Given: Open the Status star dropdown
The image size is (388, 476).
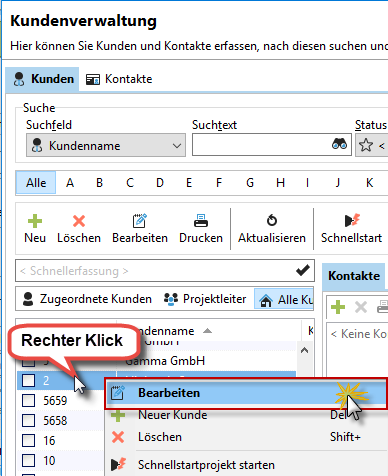Looking at the screenshot, I should (x=372, y=145).
